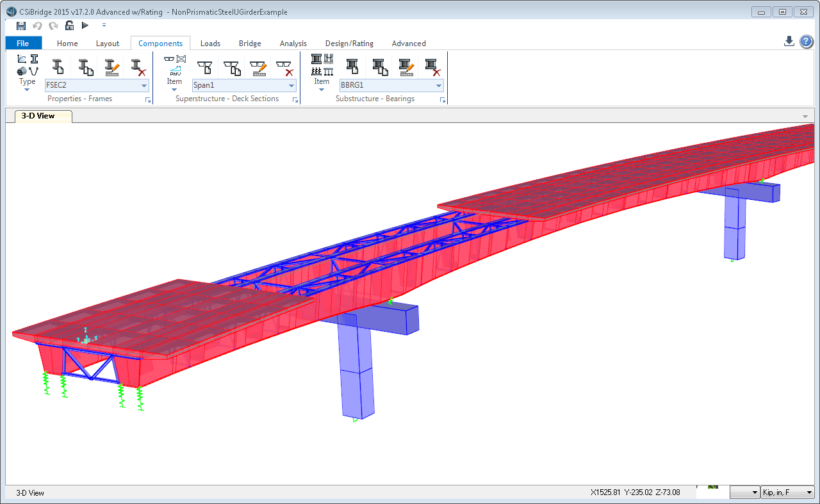Delete the selected bearing BBRG1

(431, 67)
